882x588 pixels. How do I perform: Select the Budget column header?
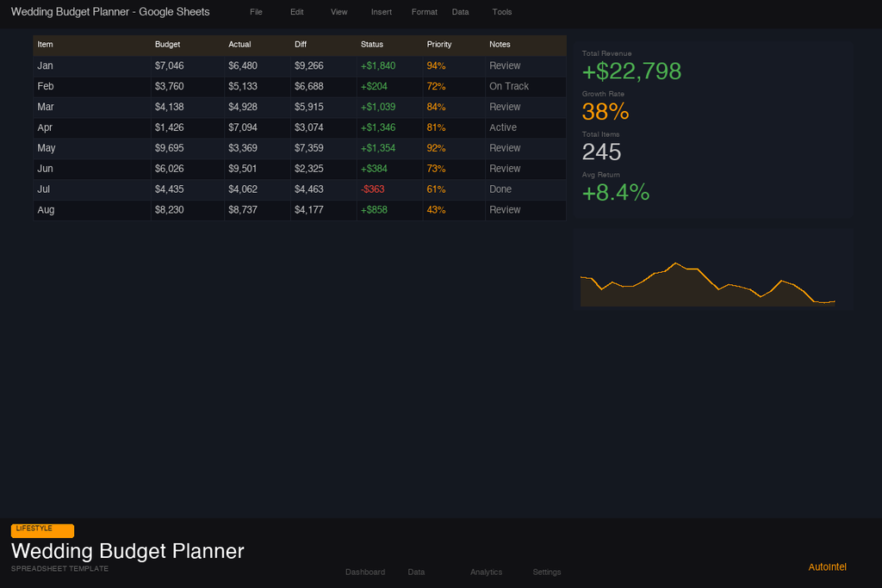(x=187, y=45)
